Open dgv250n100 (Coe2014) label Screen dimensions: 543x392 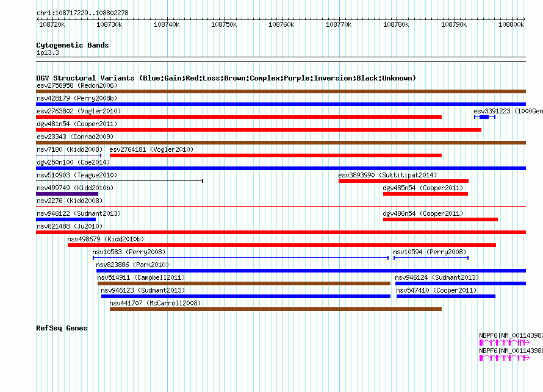pyautogui.click(x=73, y=162)
